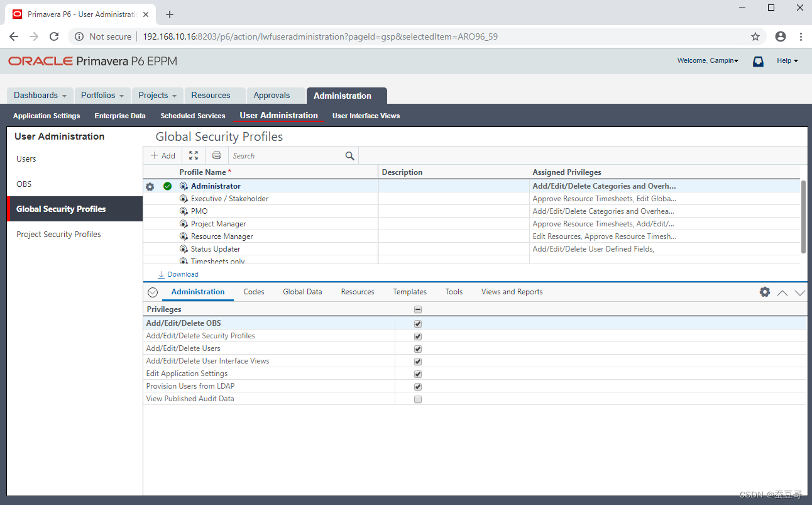
Task: Open the gear menu on the Administrator row
Action: point(150,187)
